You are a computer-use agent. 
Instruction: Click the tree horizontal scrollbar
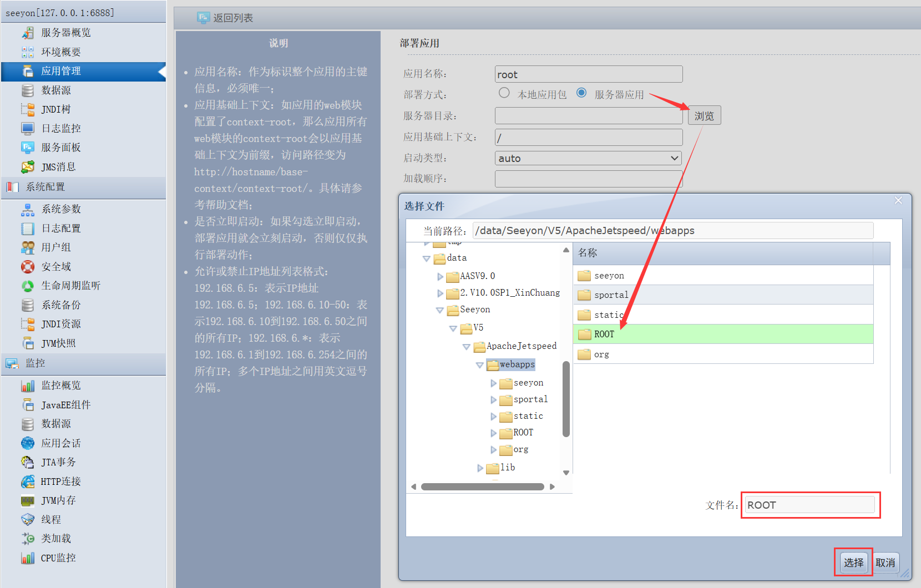483,486
